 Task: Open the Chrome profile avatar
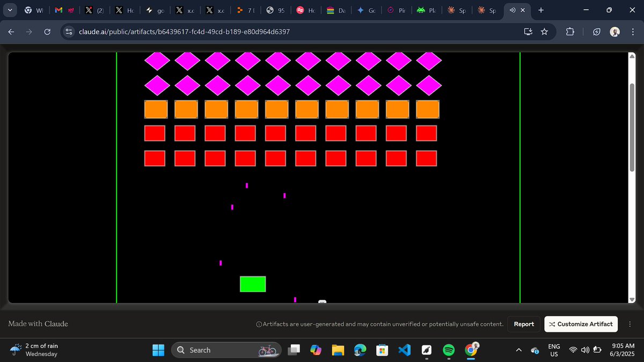click(614, 32)
